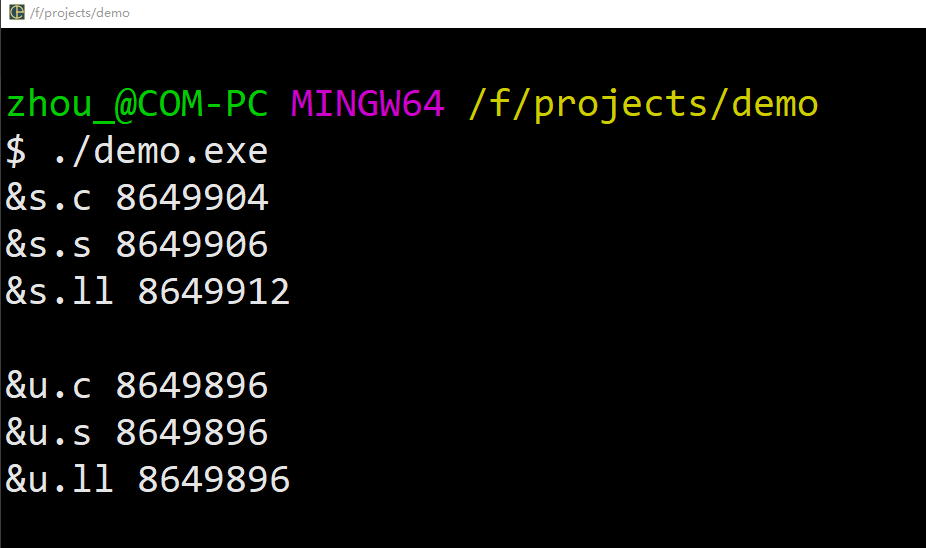Click the address value 8649904
Viewport: 926px width, 548px height.
(x=192, y=198)
